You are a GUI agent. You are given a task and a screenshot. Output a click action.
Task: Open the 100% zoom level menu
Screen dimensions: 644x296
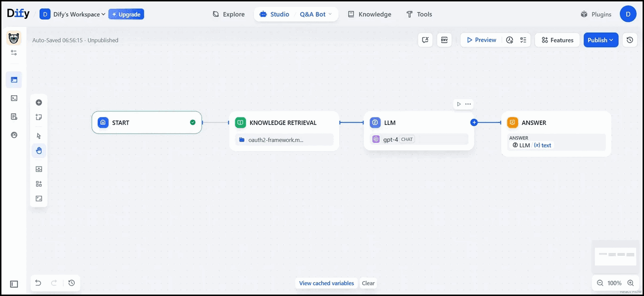tap(615, 283)
